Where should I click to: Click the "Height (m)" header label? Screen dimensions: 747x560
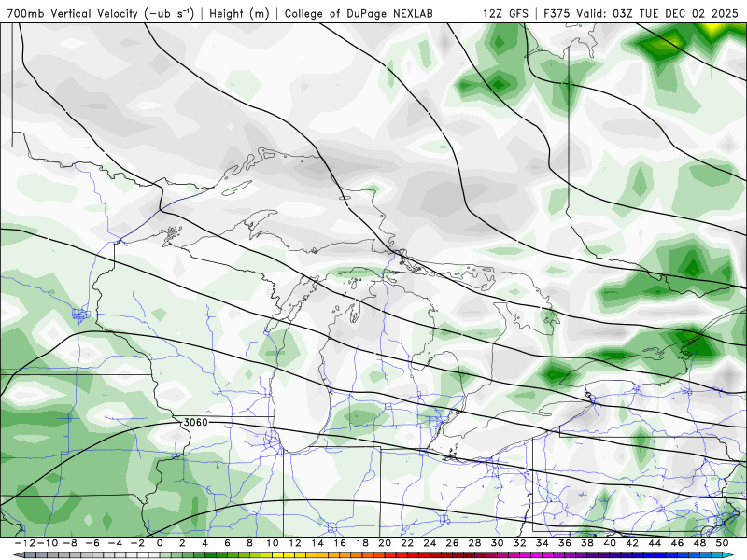239,14
